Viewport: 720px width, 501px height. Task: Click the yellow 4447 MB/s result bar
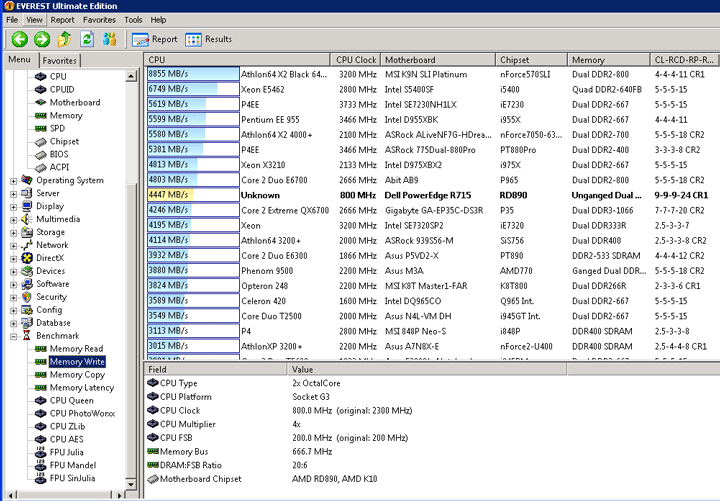click(x=193, y=195)
